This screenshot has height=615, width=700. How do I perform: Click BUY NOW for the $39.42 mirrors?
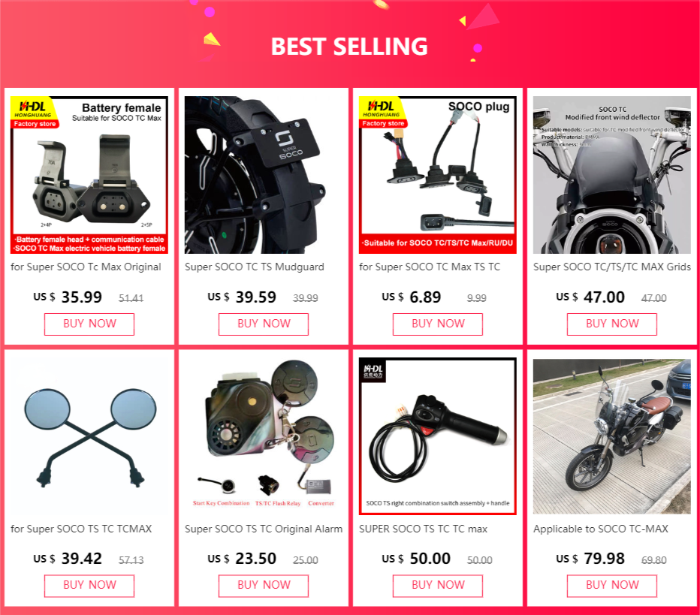[89, 586]
